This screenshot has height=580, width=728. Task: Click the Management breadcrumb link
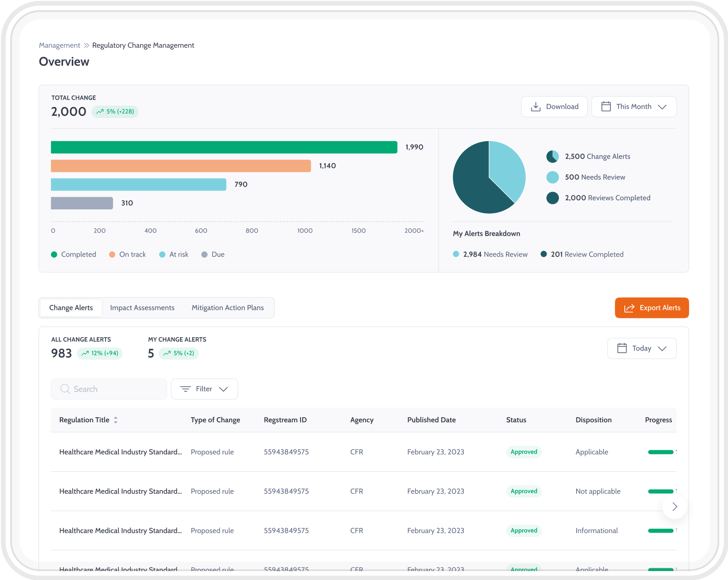coord(59,45)
